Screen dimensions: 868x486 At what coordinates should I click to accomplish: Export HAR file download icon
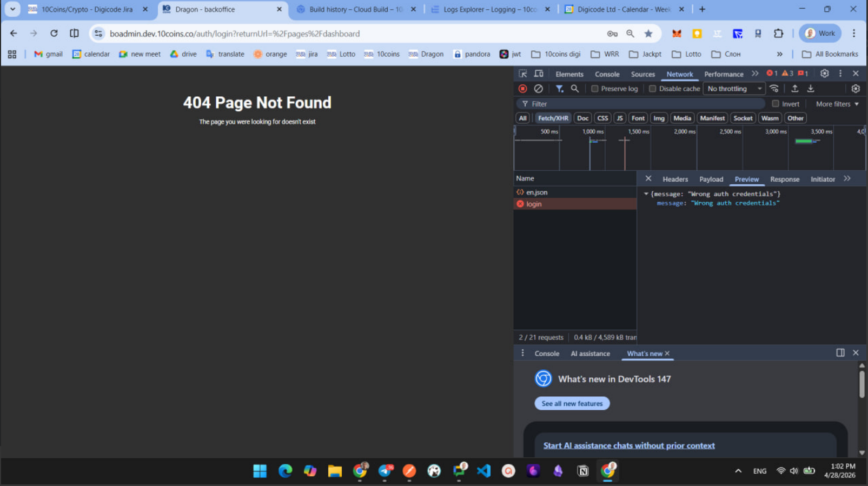[x=811, y=89]
